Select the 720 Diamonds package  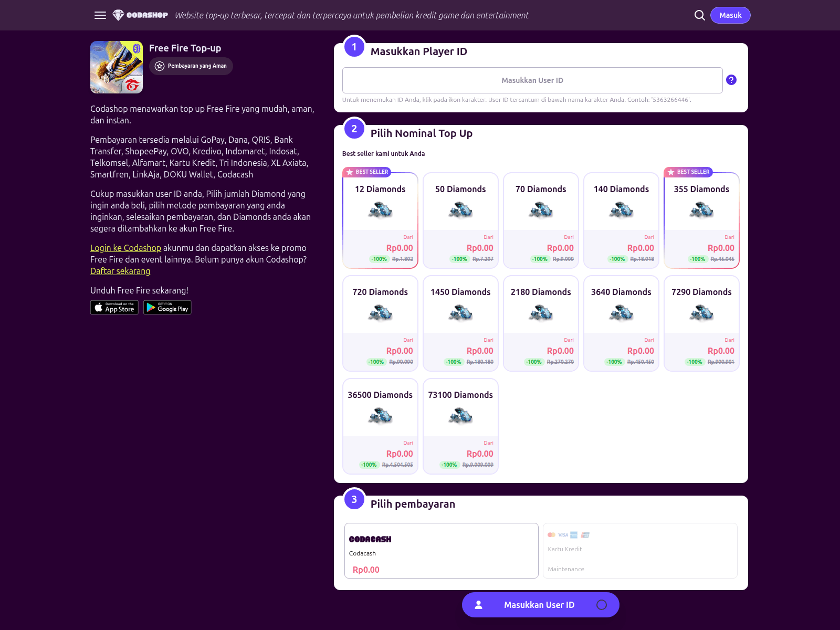click(380, 323)
